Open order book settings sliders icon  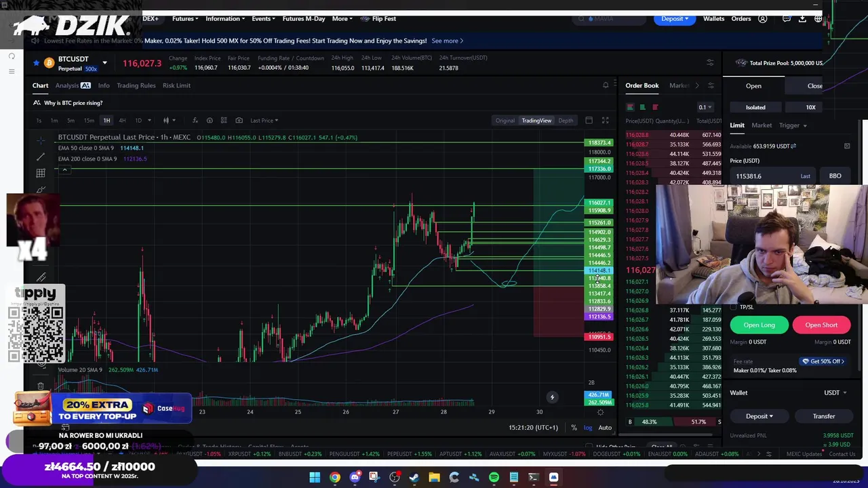click(711, 85)
